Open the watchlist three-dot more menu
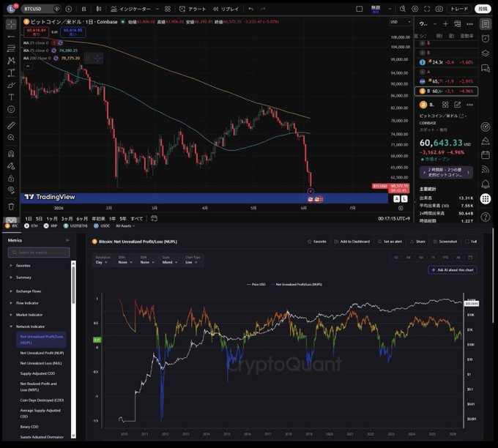The image size is (498, 448). coord(469,24)
